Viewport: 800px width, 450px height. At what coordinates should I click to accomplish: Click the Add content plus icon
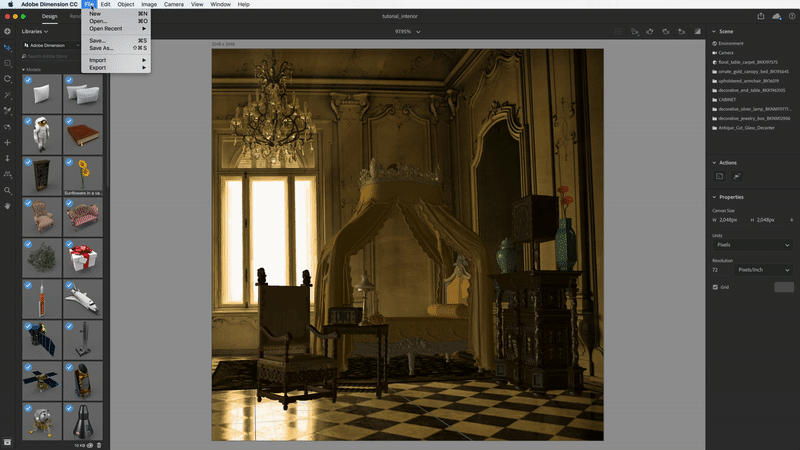tap(8, 31)
